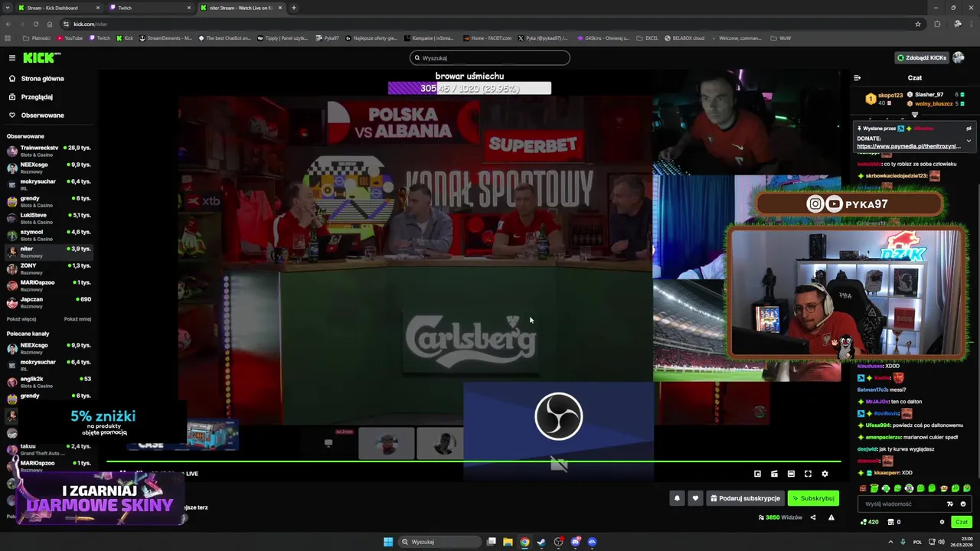
Task: Click the green stream progress bar
Action: click(x=473, y=461)
